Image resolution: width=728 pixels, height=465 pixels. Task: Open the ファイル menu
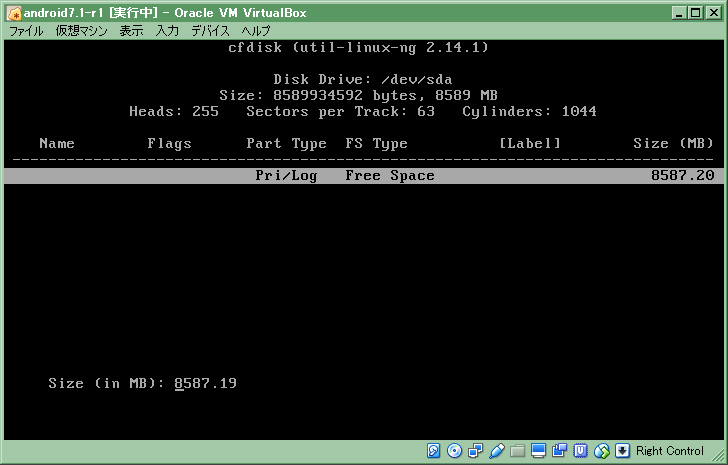tap(26, 31)
